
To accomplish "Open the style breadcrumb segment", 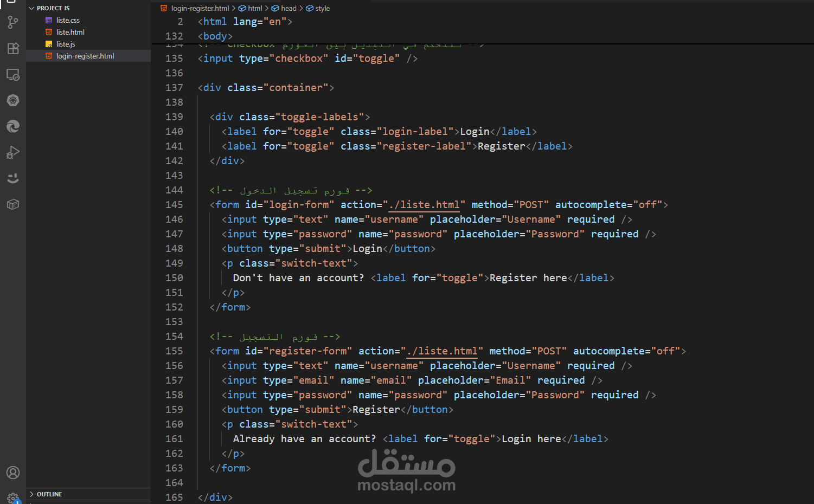I will pyautogui.click(x=318, y=8).
